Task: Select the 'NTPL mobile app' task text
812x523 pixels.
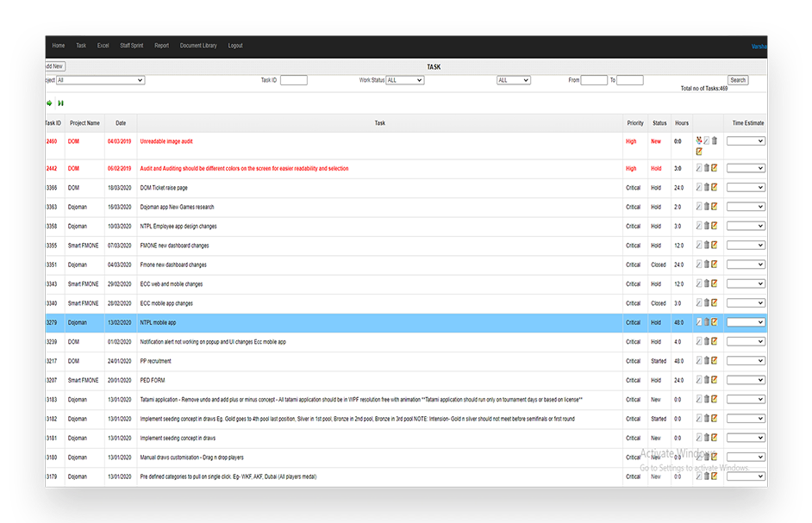Action: [158, 322]
